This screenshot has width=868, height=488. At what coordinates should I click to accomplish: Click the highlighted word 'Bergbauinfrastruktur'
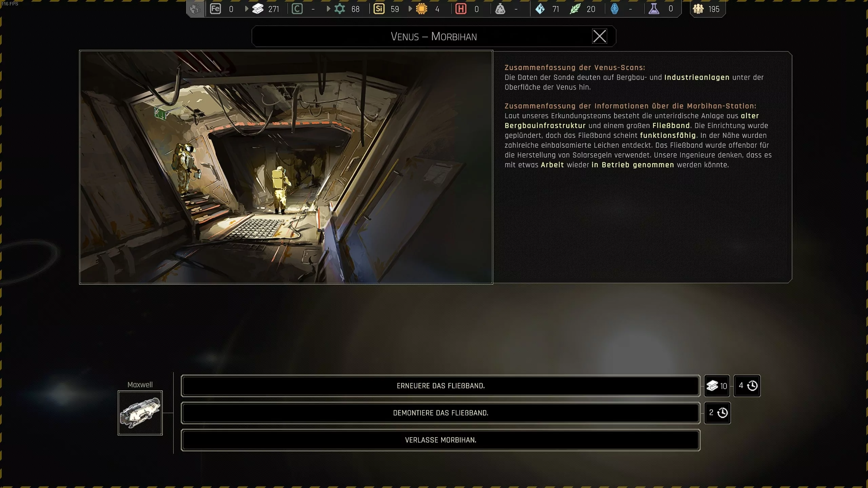point(545,125)
